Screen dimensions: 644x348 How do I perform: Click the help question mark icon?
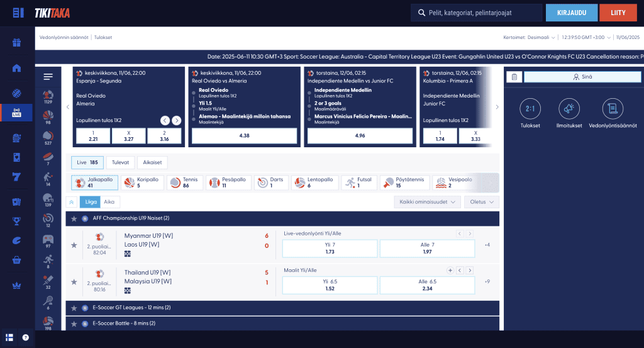25,338
